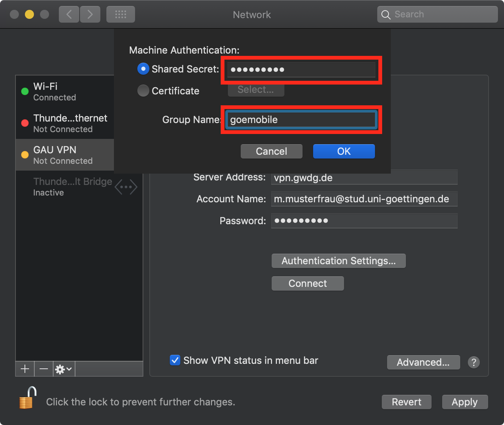Select Wi-Fi in the services list

(x=65, y=91)
